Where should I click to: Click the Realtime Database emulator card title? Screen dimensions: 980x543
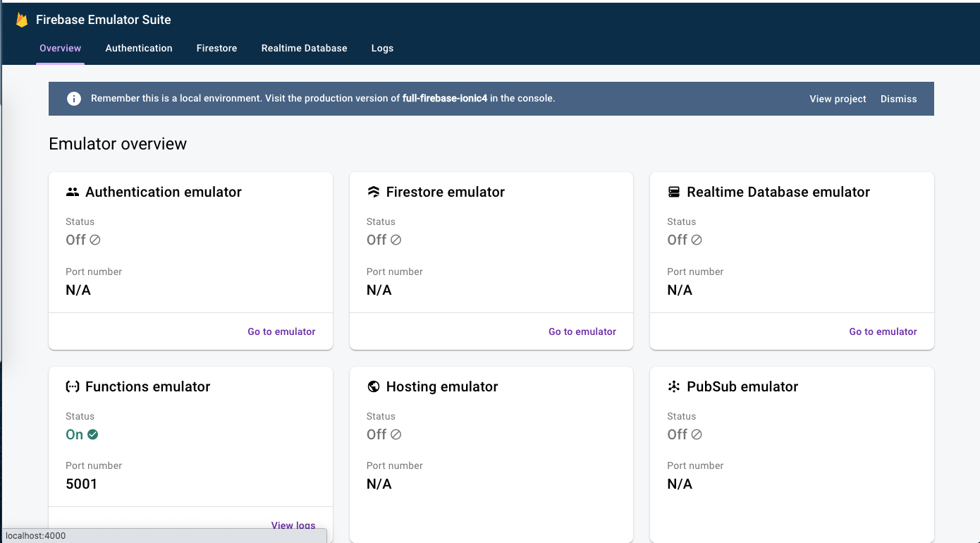coord(778,192)
